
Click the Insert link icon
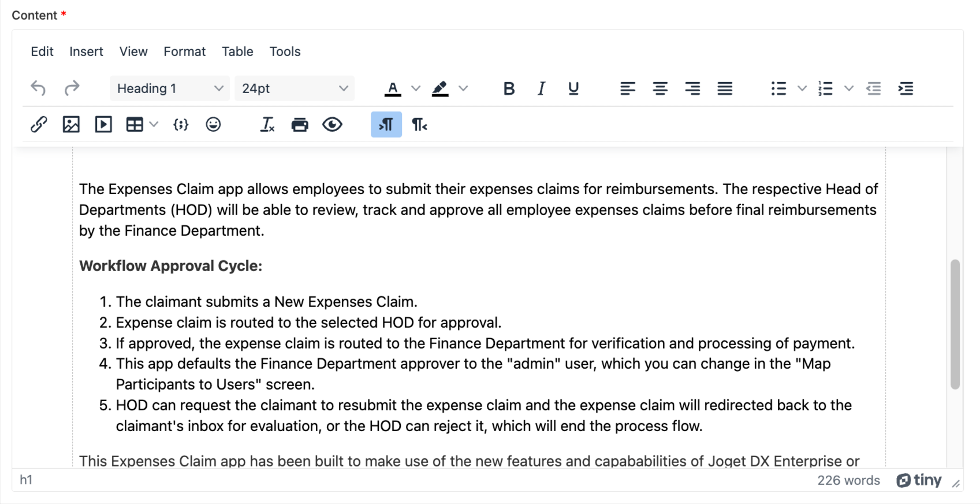pyautogui.click(x=39, y=124)
